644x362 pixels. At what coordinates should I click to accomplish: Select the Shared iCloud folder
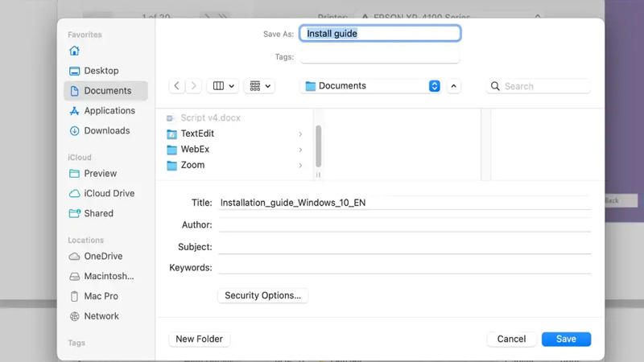click(x=98, y=214)
